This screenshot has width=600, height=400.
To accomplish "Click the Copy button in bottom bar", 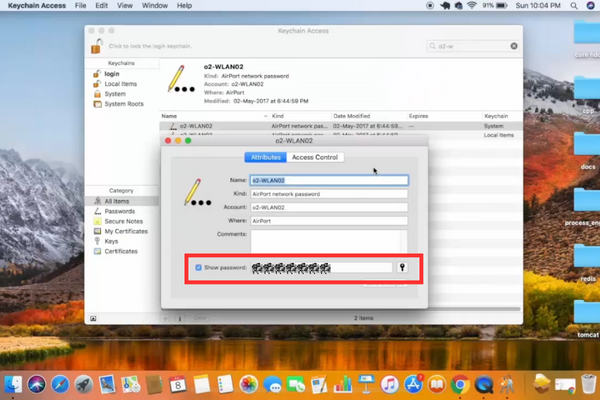I will pos(200,318).
